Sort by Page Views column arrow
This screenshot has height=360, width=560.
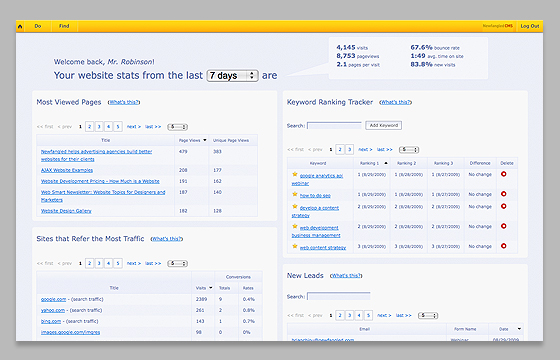point(205,140)
